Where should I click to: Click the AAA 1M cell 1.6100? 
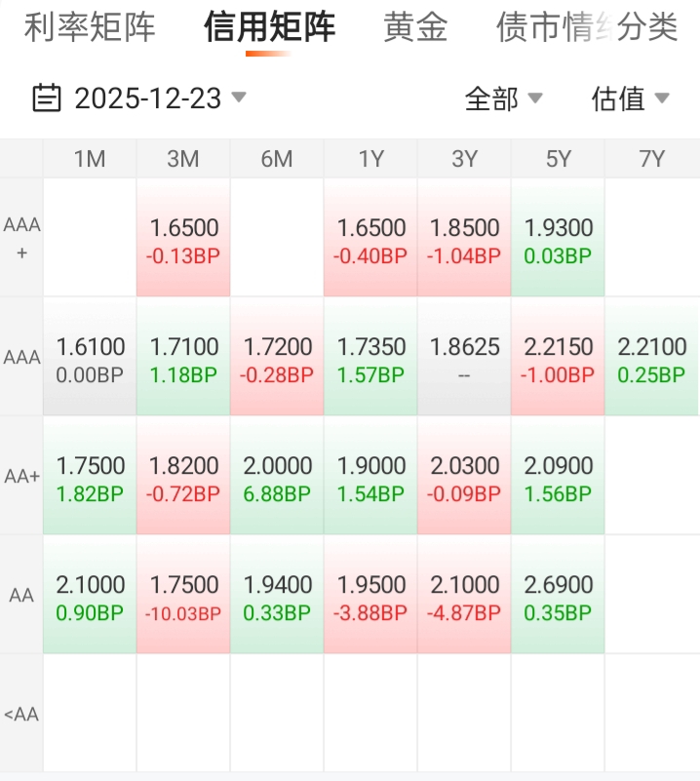(90, 358)
